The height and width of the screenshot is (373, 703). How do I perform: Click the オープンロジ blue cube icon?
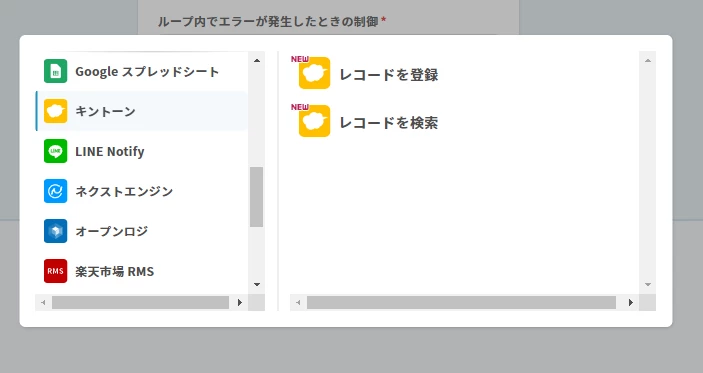pos(56,231)
